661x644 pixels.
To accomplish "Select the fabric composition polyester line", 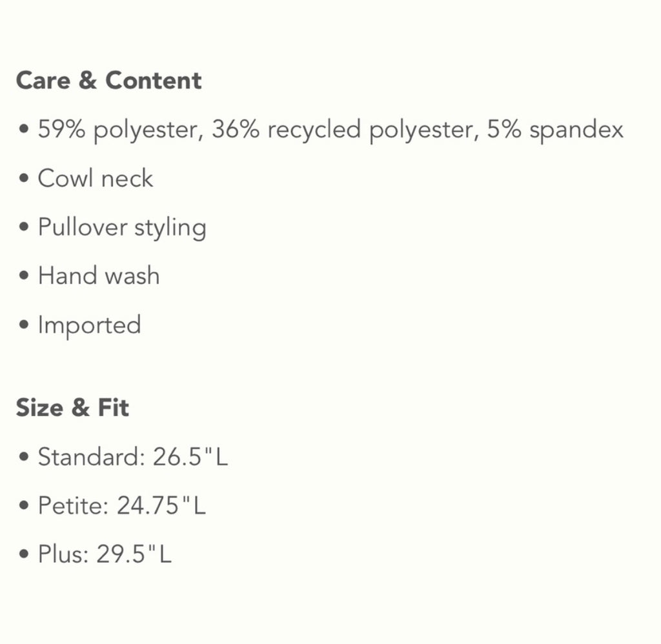I will pos(330,130).
